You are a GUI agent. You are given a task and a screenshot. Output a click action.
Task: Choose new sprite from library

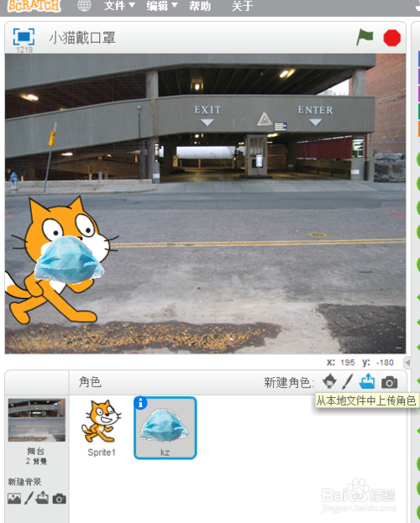329,382
